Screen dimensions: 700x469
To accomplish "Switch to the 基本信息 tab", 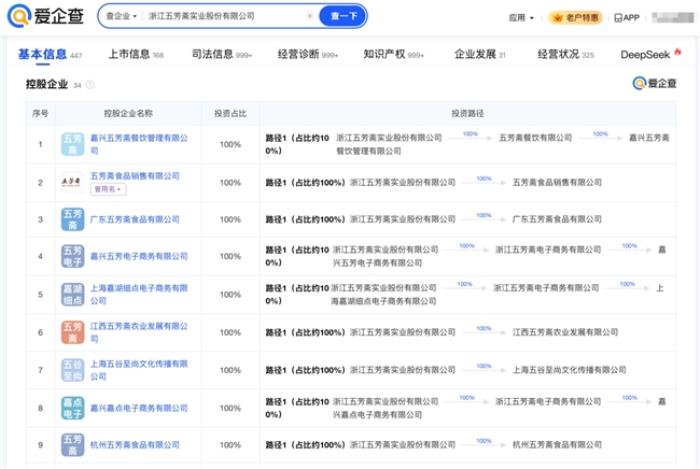I will pos(50,54).
